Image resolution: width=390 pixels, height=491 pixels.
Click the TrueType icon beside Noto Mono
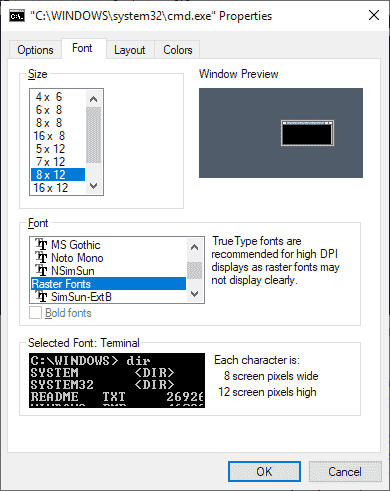click(41, 258)
